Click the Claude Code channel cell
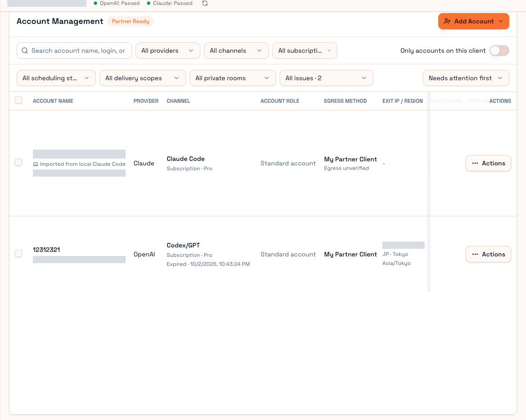 click(186, 159)
